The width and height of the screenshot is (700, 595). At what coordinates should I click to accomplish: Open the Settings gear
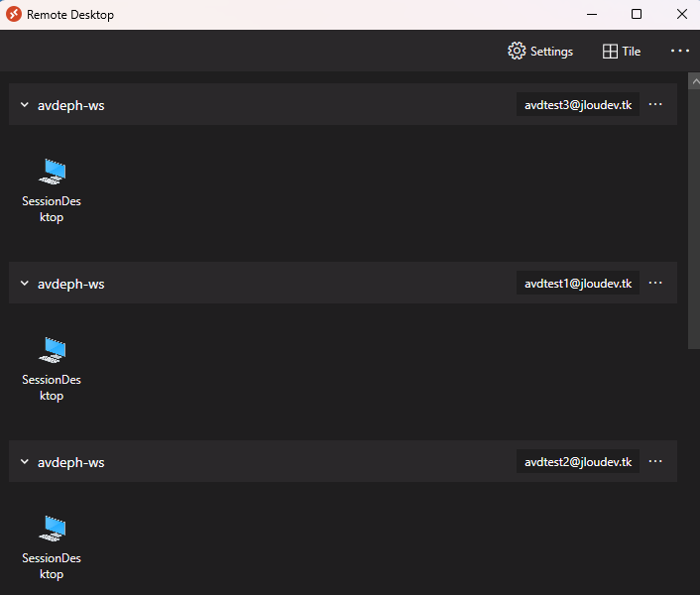[540, 52]
